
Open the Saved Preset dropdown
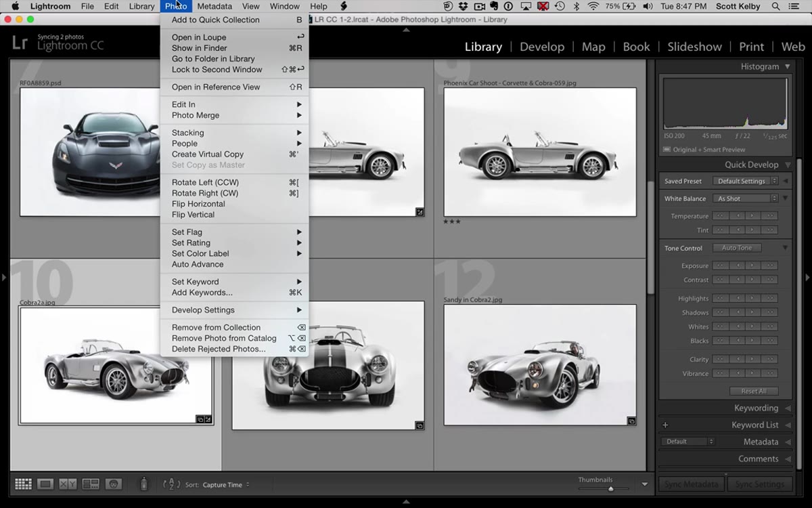pyautogui.click(x=746, y=181)
